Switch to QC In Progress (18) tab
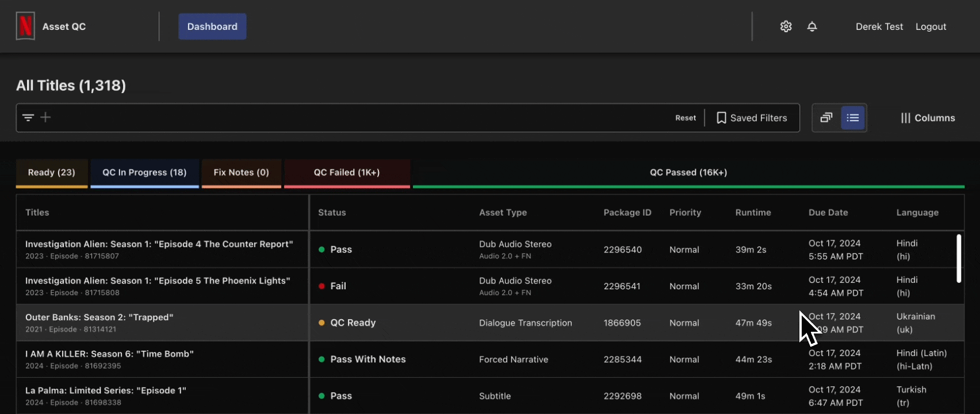 [x=144, y=172]
